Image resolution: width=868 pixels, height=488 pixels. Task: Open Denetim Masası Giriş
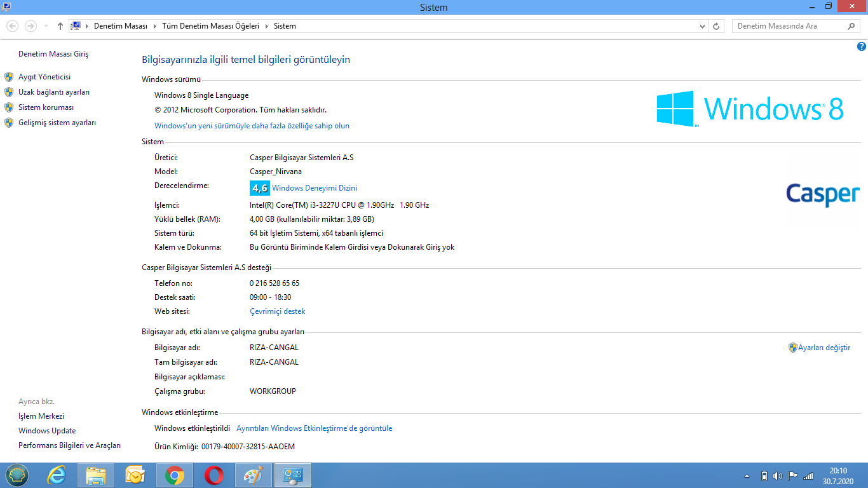point(53,54)
